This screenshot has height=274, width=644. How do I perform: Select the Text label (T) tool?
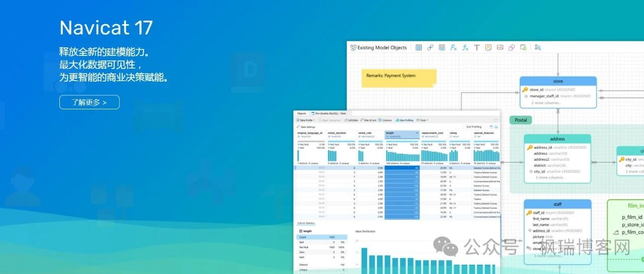477,47
